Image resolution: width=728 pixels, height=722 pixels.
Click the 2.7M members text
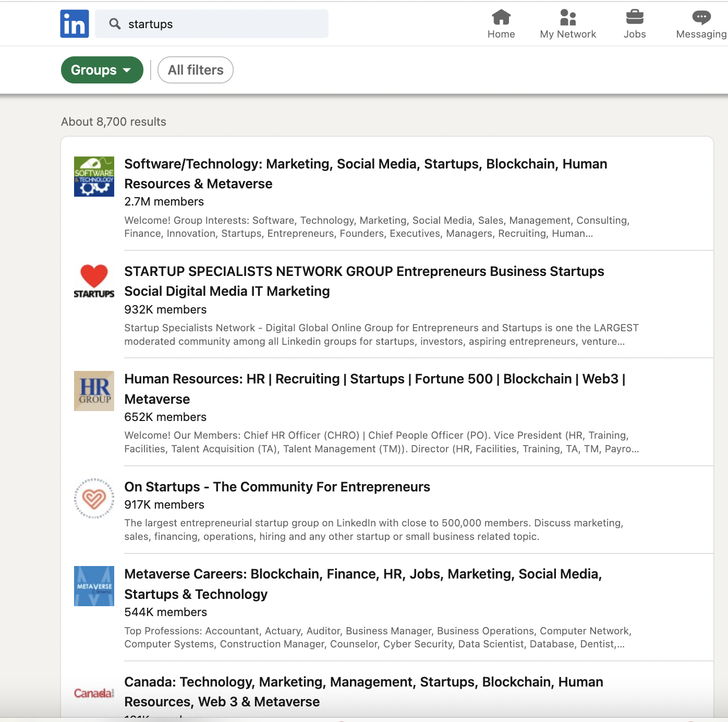164,201
